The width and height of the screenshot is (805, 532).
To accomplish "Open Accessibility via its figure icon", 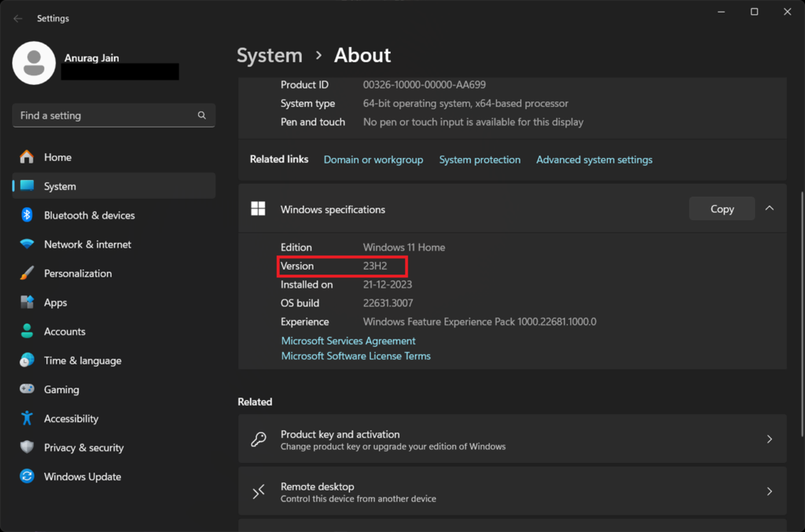I will click(27, 418).
